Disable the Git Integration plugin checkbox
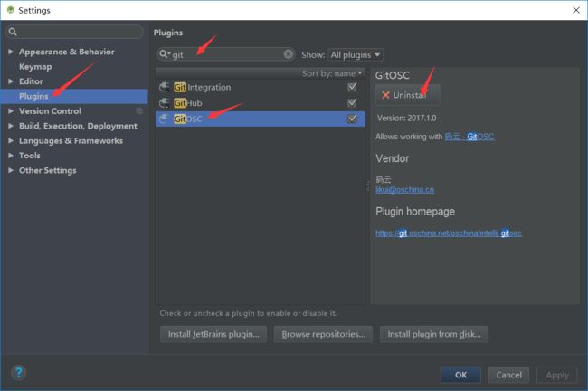 pos(352,87)
